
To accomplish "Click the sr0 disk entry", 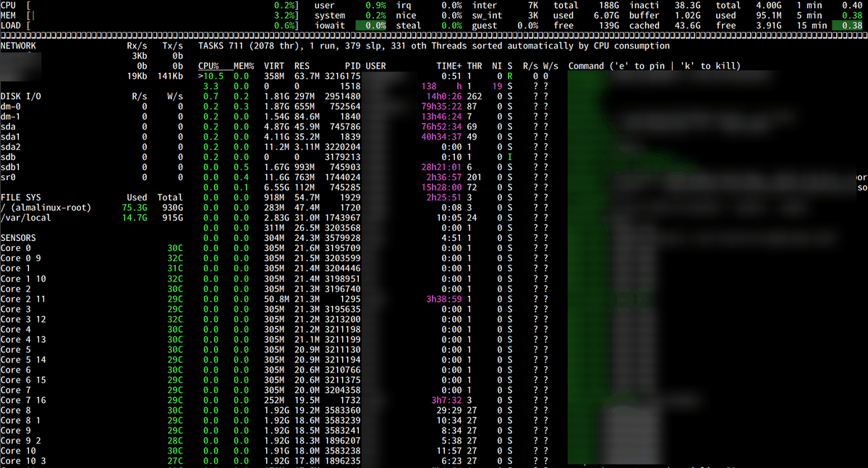I will [8, 177].
